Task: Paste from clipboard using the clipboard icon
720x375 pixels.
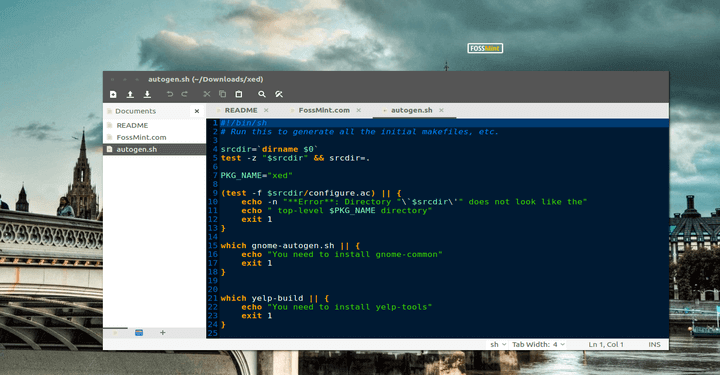Action: 239,94
